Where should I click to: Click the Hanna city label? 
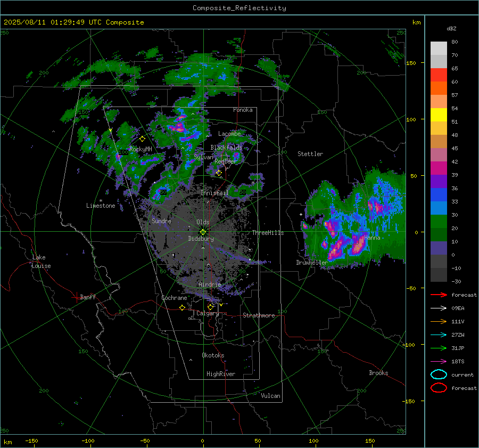click(372, 238)
